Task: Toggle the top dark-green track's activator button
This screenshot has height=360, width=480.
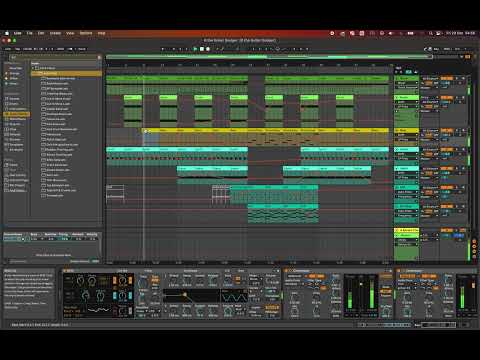Action: pos(446,78)
